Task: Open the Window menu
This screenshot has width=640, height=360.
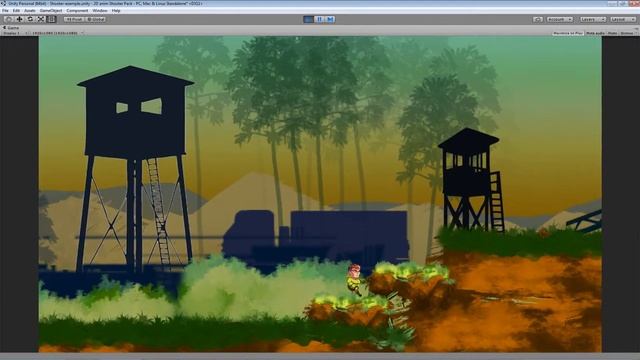Action: 100,11
